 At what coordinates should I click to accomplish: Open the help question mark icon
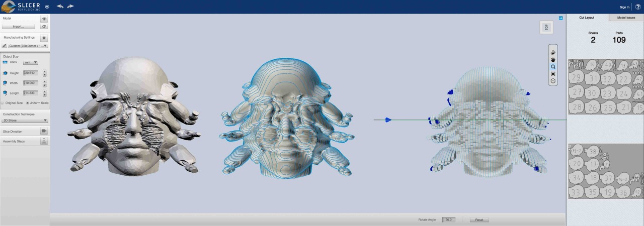tap(638, 7)
